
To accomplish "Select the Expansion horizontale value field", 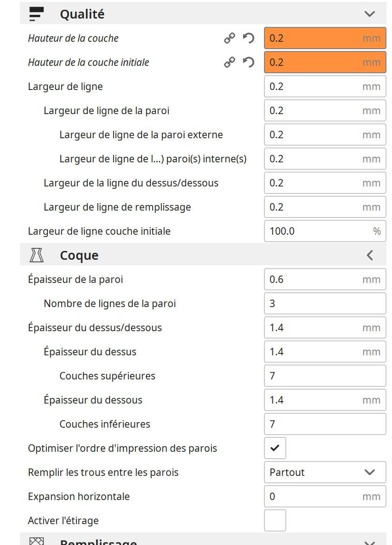I will [325, 496].
